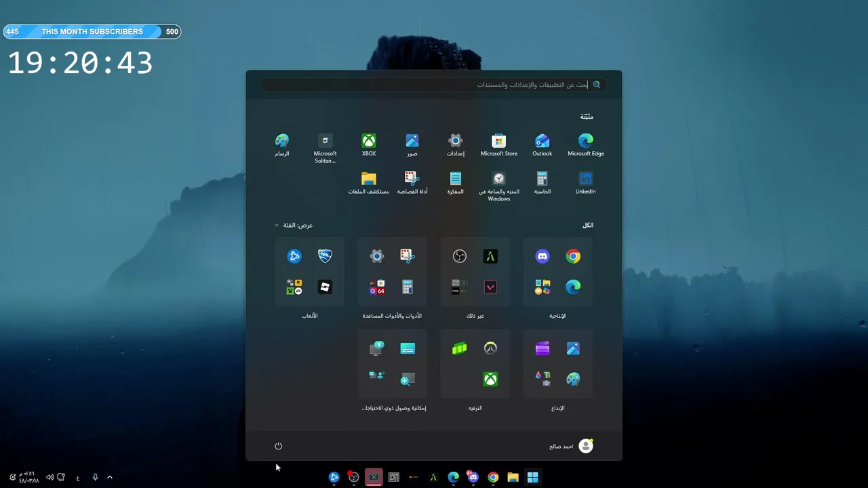Click the الترفيه category label
The width and height of the screenshot is (868, 488).
coord(475,408)
